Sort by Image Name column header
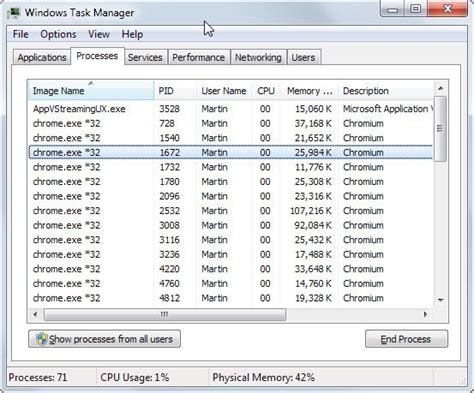 [x=91, y=90]
